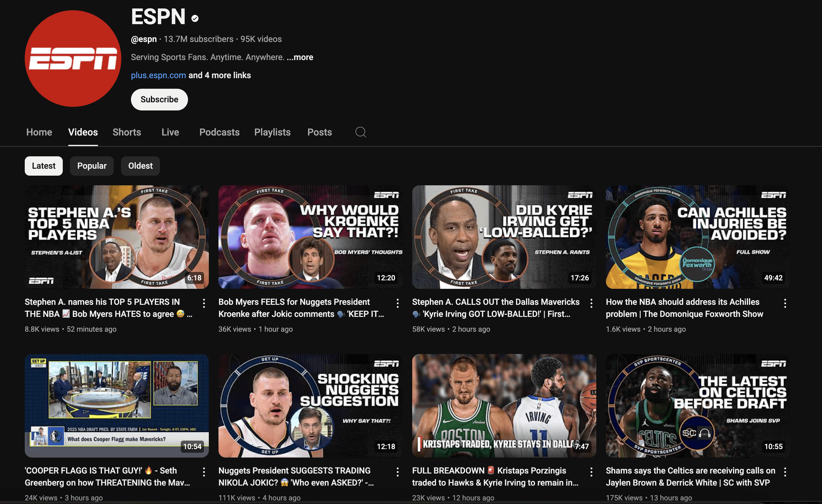822x504 pixels.
Task: Play the 'Stephen A.'s Top 5 NBA Players' thumbnail
Action: click(x=117, y=237)
